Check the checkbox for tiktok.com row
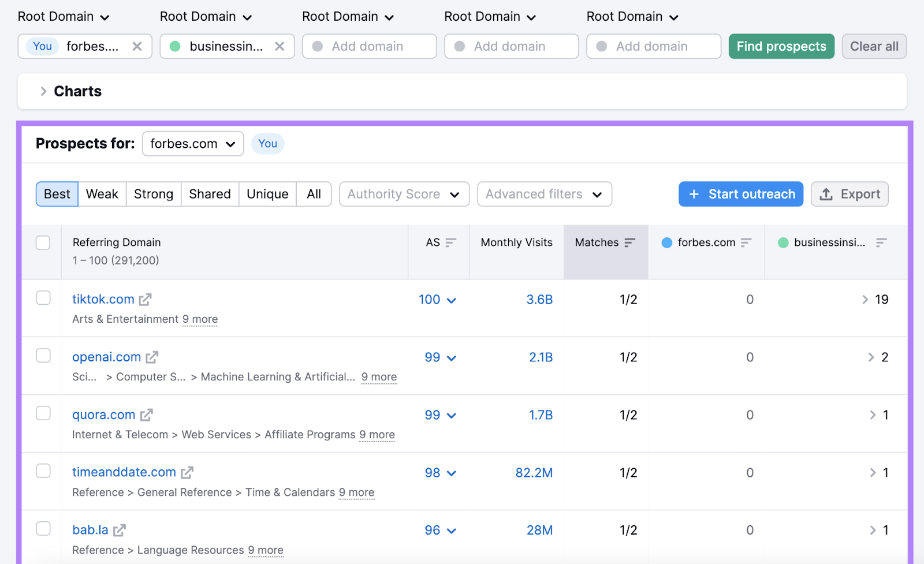The image size is (924, 564). [43, 298]
